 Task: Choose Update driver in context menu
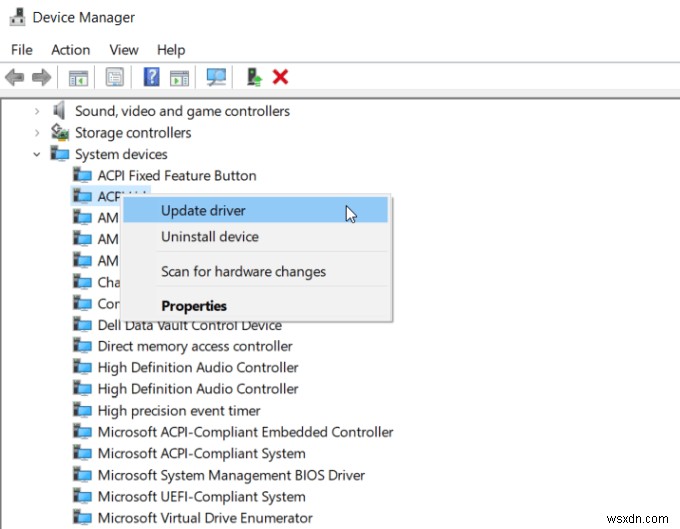pos(255,210)
